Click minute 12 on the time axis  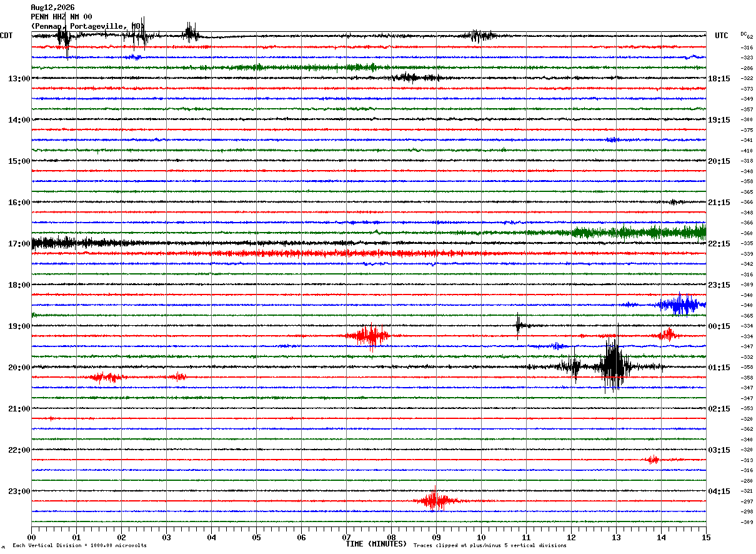[x=571, y=537]
